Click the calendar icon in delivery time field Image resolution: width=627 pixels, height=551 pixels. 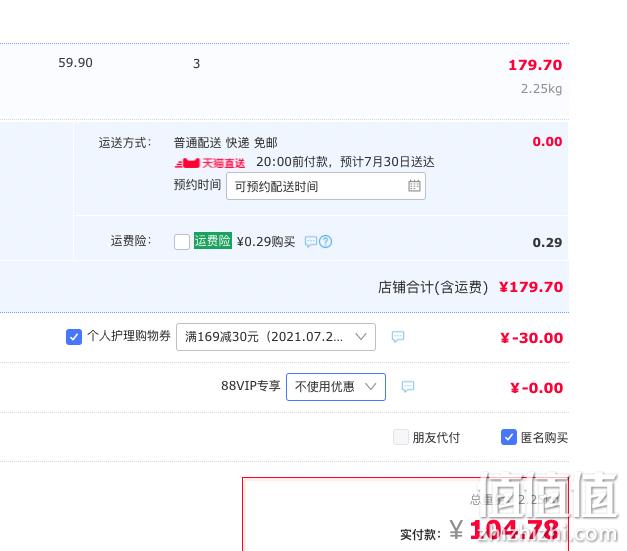click(414, 186)
